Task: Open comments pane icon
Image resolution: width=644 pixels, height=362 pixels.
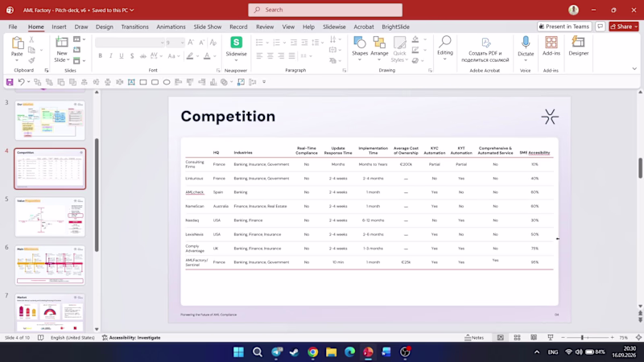Action: tap(600, 27)
